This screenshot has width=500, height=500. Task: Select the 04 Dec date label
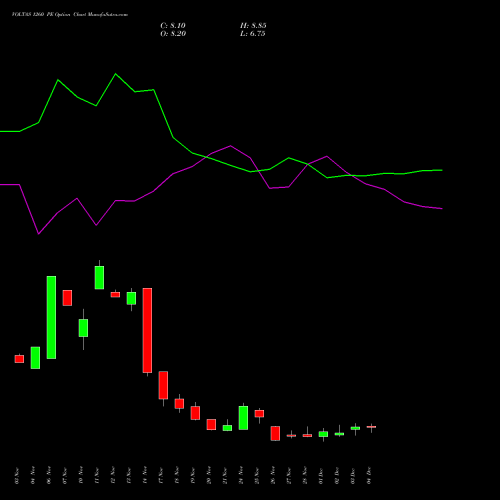point(369,476)
